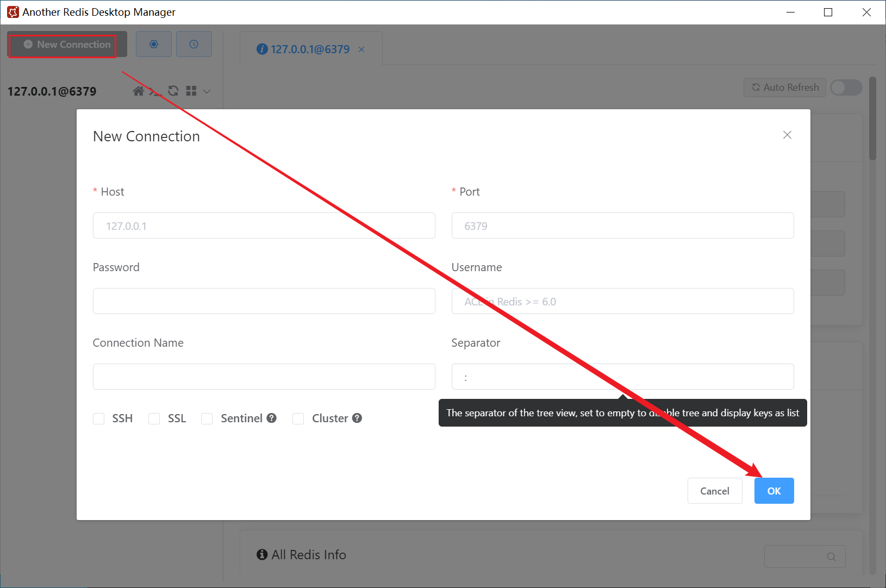Image resolution: width=886 pixels, height=588 pixels.
Task: Select the 127.0.0.1@6379 connection name in sidebar
Action: click(x=52, y=91)
